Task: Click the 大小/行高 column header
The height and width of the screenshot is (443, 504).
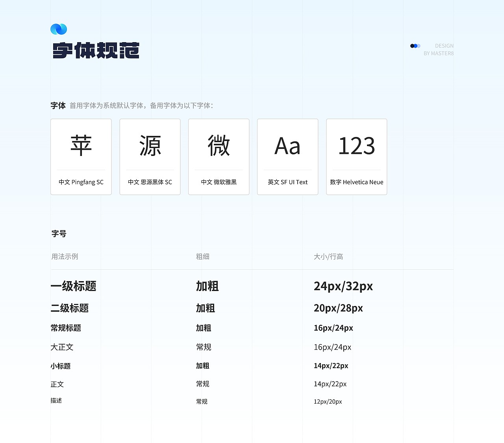Action: pyautogui.click(x=328, y=257)
